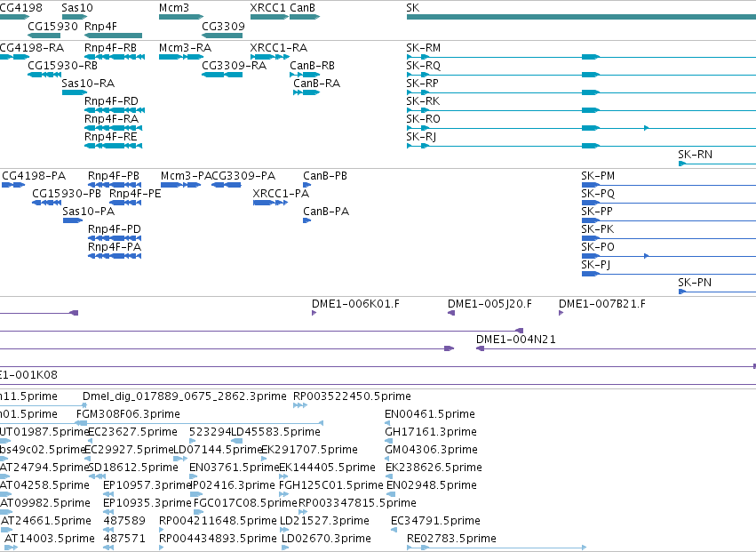
Task: Click the CG3309-RA transcript label
Action: click(234, 66)
